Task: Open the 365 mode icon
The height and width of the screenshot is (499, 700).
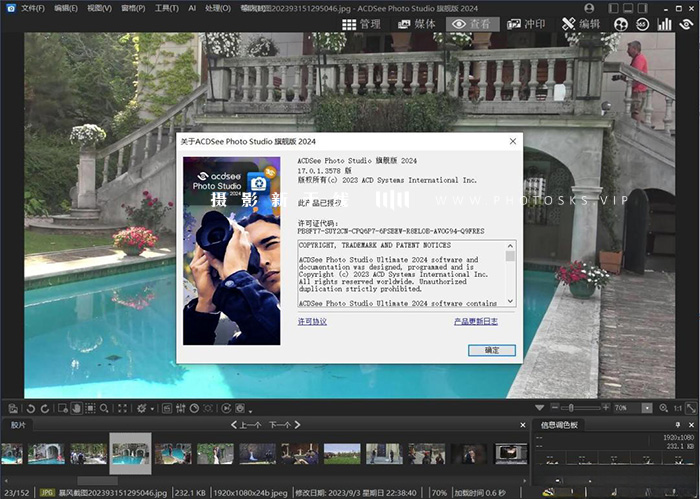Action: point(642,24)
